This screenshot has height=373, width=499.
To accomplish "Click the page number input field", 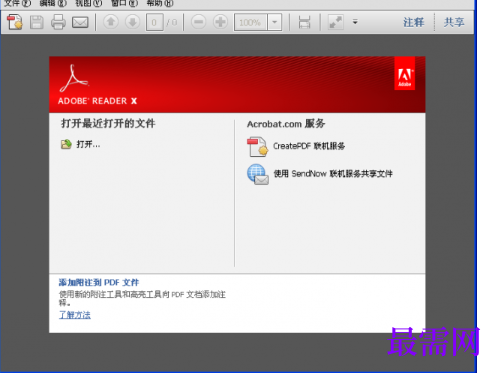I will pos(154,22).
